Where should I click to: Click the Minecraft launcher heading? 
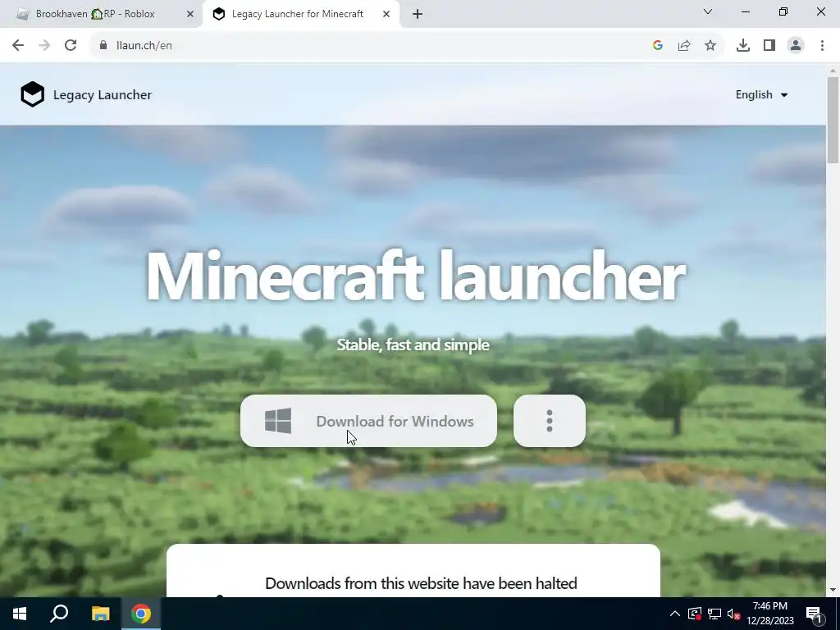415,276
